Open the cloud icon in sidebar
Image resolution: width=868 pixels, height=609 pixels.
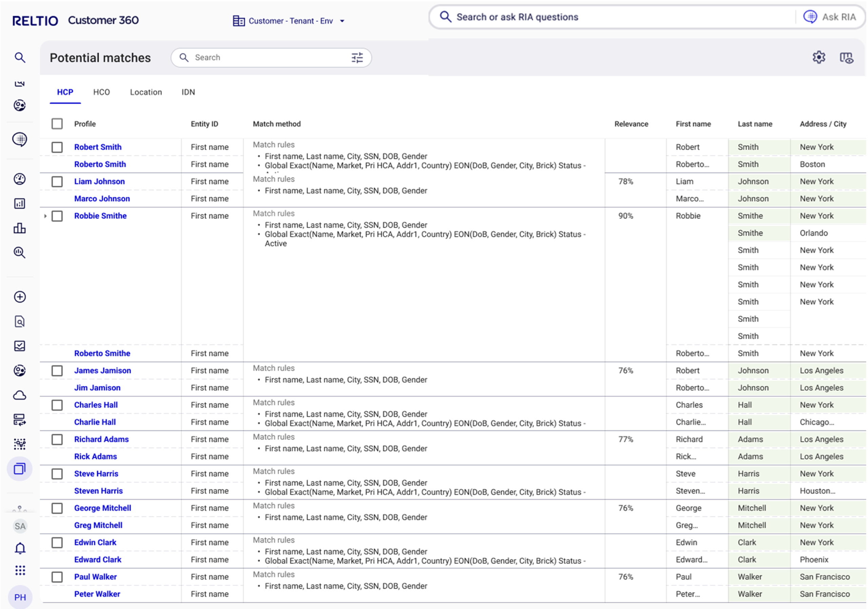pyautogui.click(x=20, y=395)
